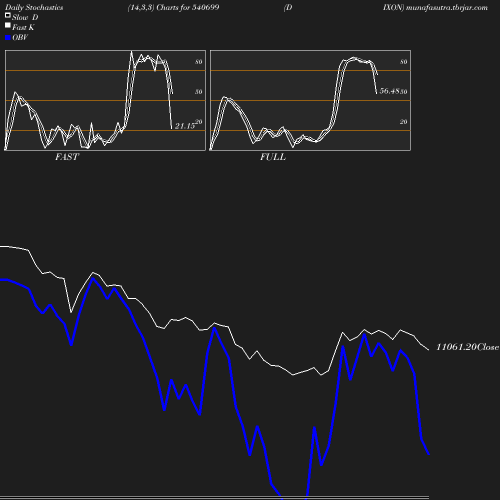Image resolution: width=500 pixels, height=500 pixels.
Task: Click the 'Slow D' legend label
Action: click(25, 17)
